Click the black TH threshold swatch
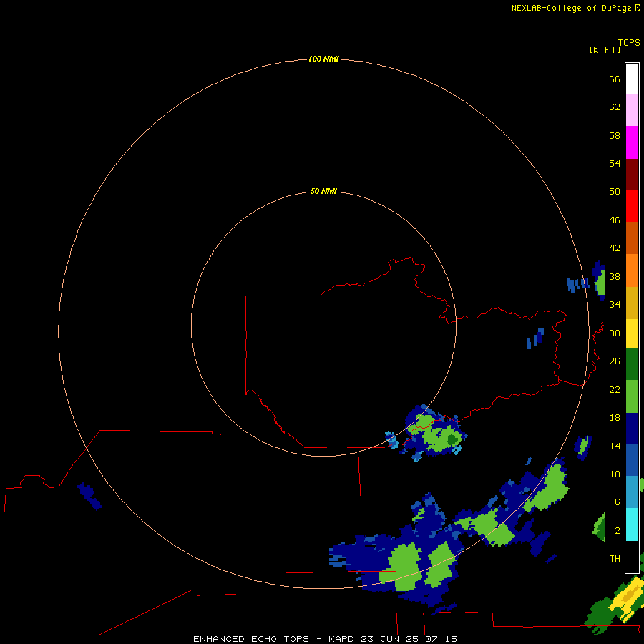Viewport: 644px width, 644px height. [632, 557]
